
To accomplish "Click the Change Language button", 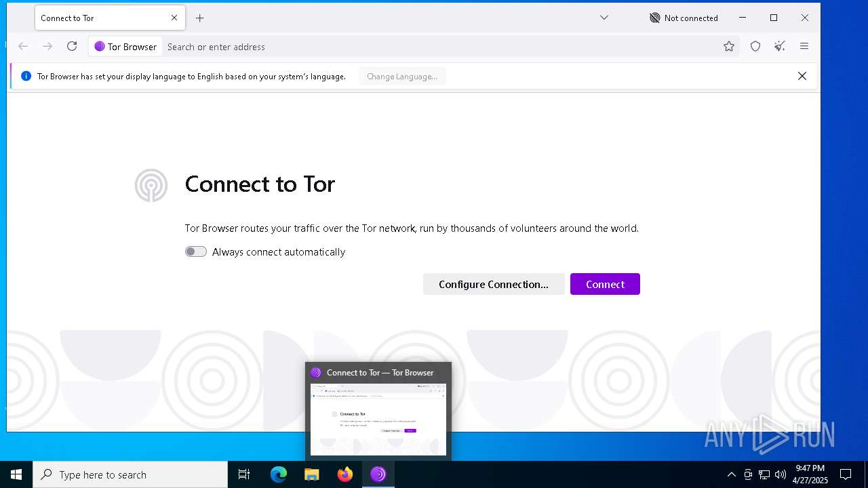I will 402,77.
